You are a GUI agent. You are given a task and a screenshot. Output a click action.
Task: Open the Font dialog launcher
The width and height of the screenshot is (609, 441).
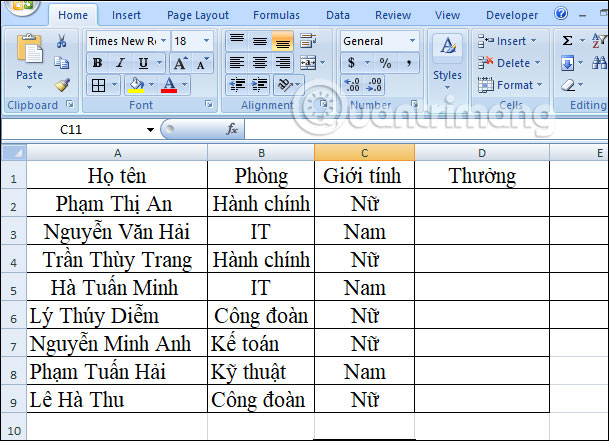(x=209, y=104)
